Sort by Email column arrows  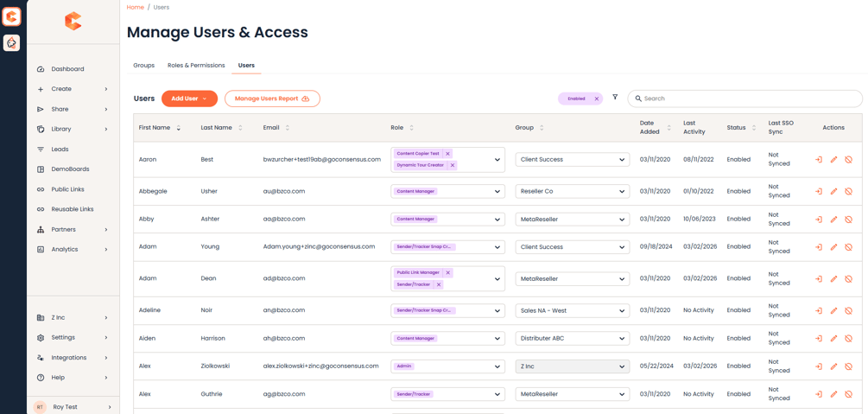[x=288, y=127]
